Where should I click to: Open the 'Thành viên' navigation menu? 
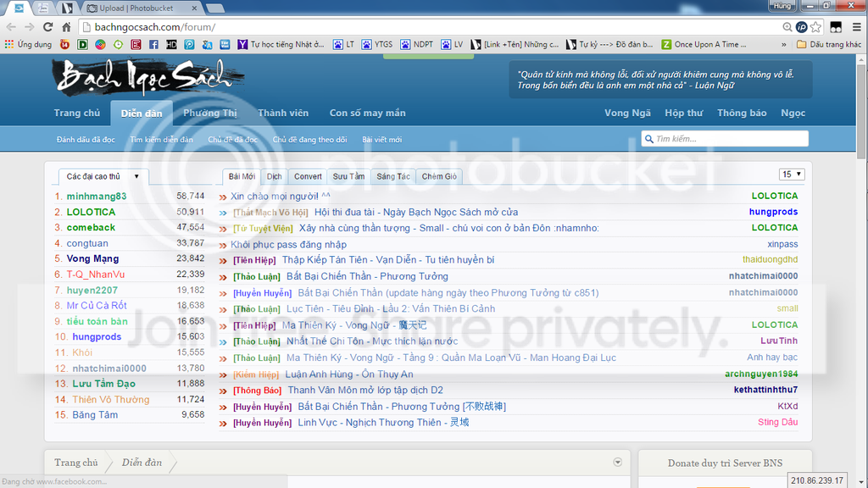click(x=283, y=113)
